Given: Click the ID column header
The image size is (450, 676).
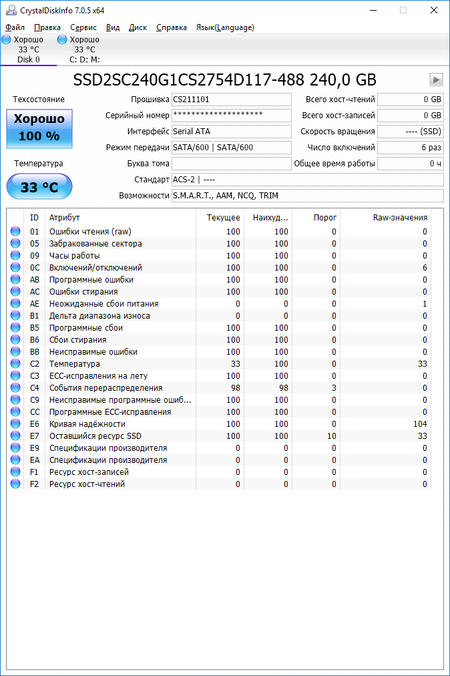Looking at the screenshot, I should (x=34, y=218).
